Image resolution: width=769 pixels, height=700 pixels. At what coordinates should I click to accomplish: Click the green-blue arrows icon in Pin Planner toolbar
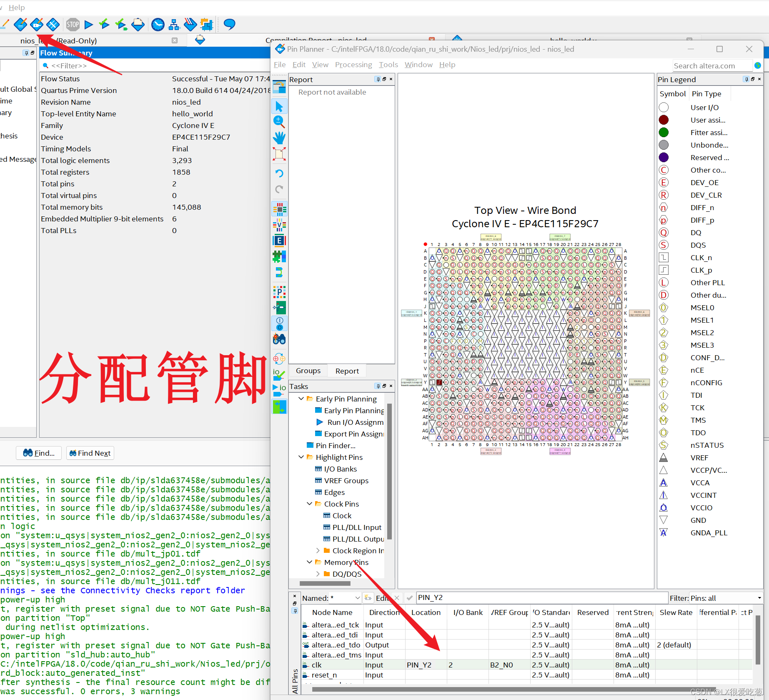(x=279, y=406)
